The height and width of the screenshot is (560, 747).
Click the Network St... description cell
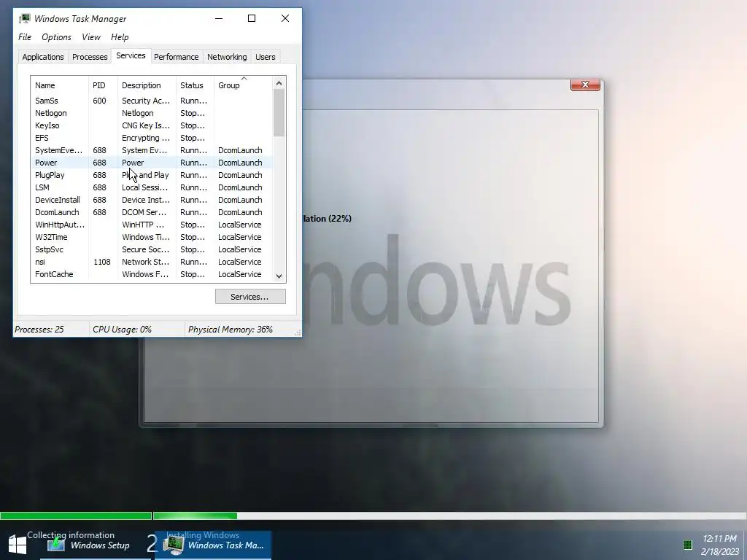coord(145,262)
